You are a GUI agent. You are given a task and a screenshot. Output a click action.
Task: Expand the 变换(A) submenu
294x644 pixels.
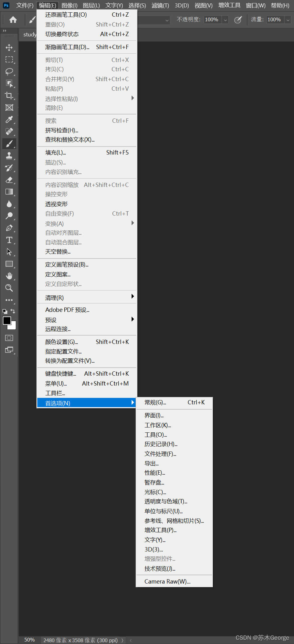pyautogui.click(x=133, y=223)
